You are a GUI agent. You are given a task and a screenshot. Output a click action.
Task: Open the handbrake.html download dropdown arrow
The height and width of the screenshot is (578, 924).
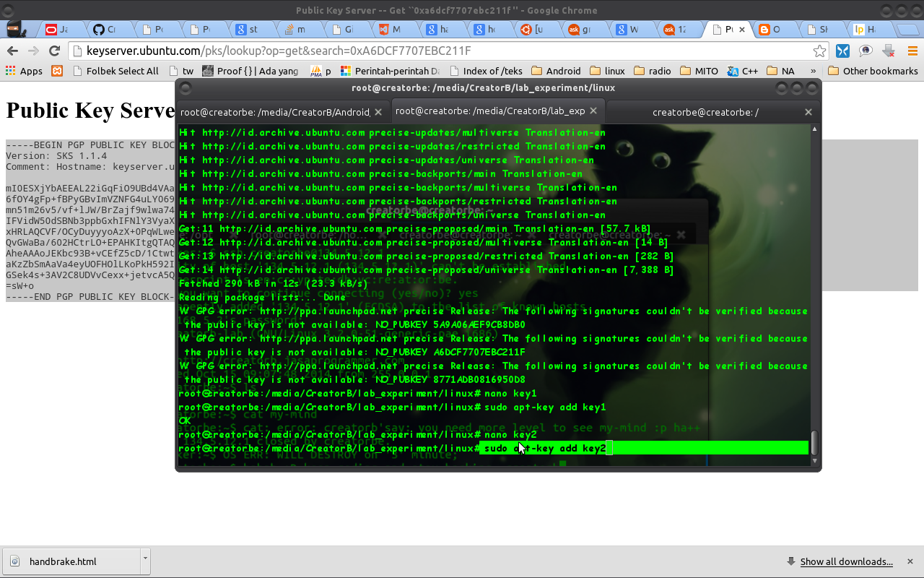click(x=144, y=561)
